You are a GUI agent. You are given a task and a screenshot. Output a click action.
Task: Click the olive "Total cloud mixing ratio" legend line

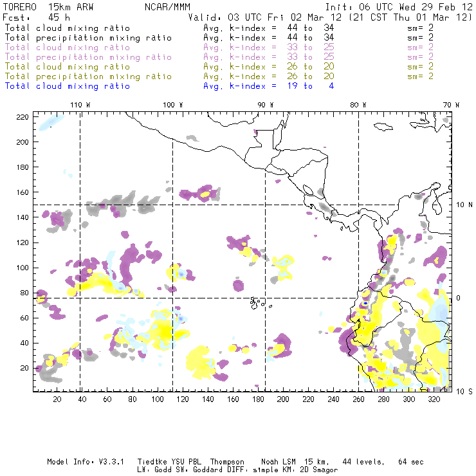pos(68,67)
